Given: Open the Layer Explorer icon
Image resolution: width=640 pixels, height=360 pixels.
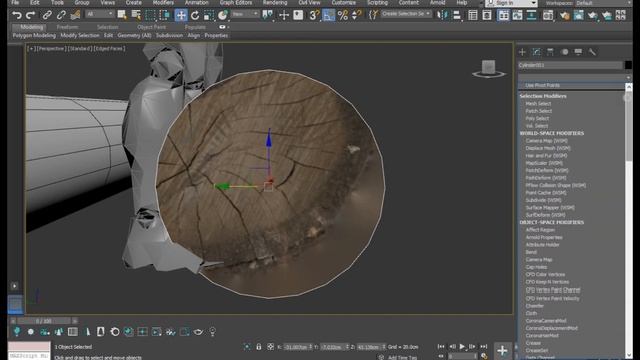Looking at the screenshot, I should pos(487,16).
